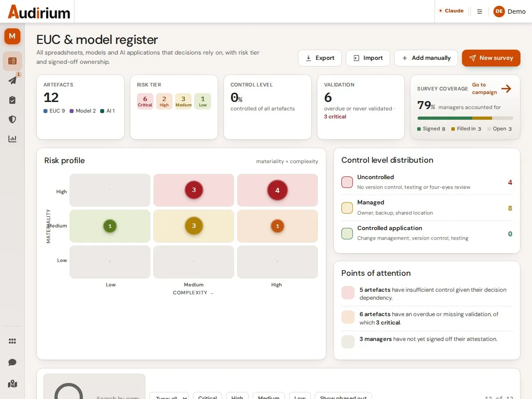Screen dimensions: 532x399
Task: Click '5 artefacts have insufficient control' attention item
Action: point(427,293)
